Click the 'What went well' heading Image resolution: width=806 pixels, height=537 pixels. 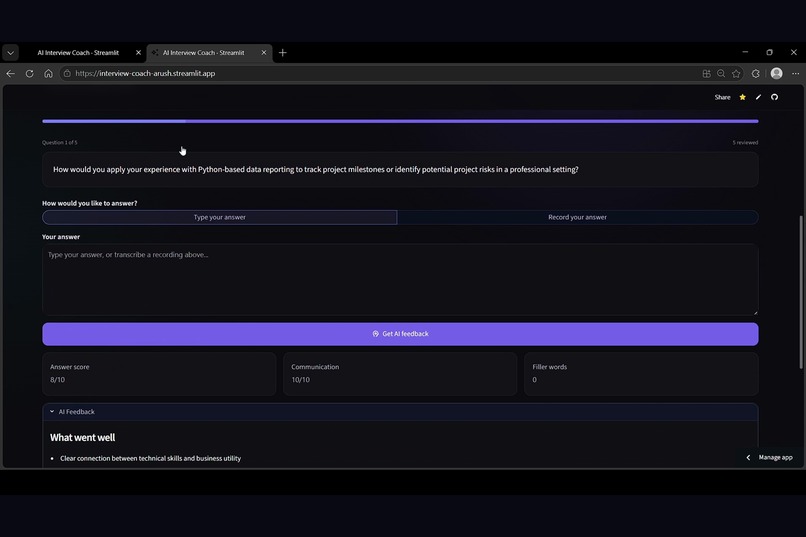(82, 438)
